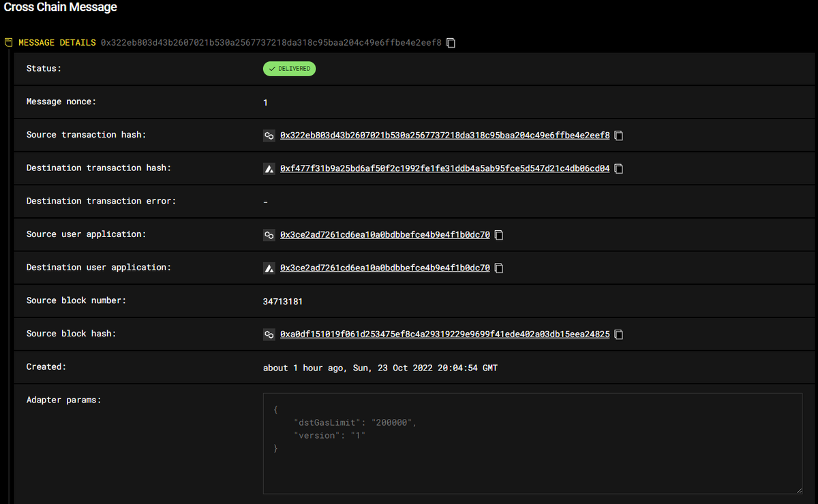Viewport: 818px width, 504px height.
Task: Click the Cross Chain Message heading
Action: tap(60, 7)
